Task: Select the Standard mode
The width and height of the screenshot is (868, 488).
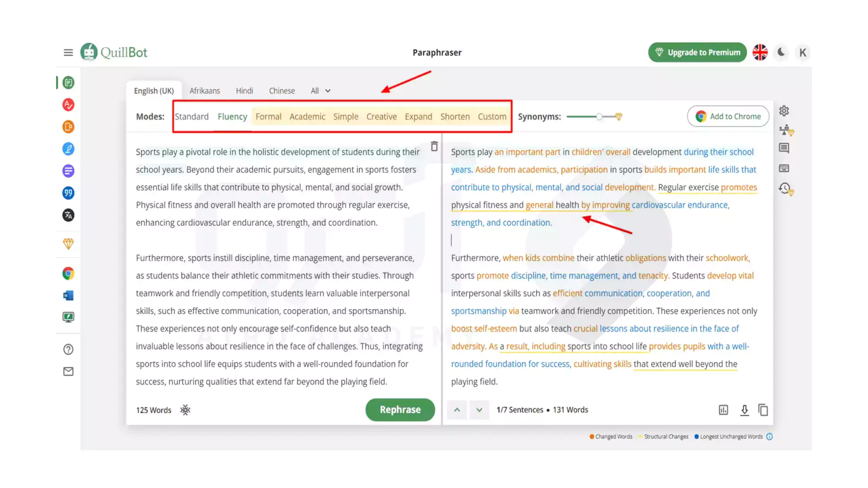Action: click(x=192, y=117)
